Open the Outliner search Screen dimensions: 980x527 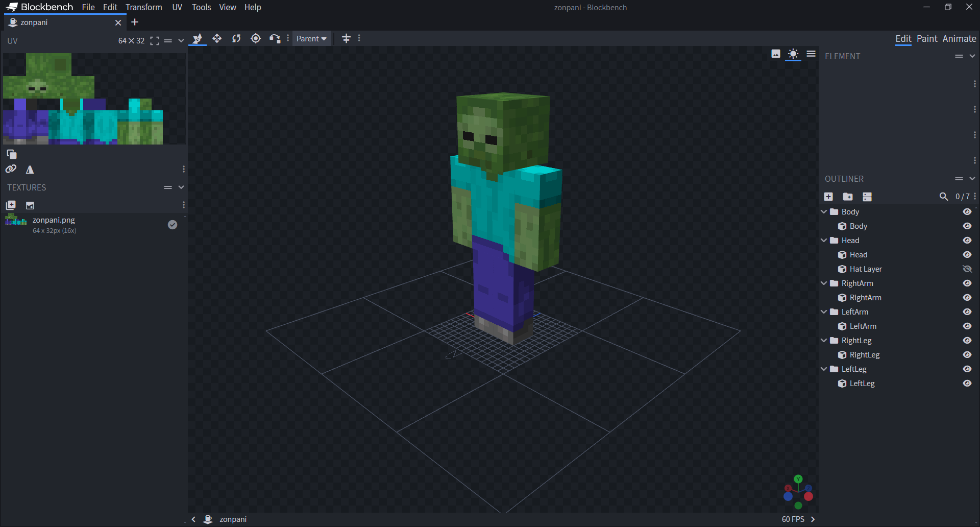pos(943,197)
